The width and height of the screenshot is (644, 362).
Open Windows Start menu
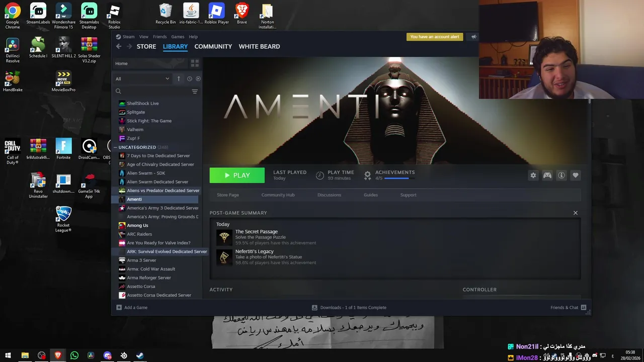tap(8, 355)
